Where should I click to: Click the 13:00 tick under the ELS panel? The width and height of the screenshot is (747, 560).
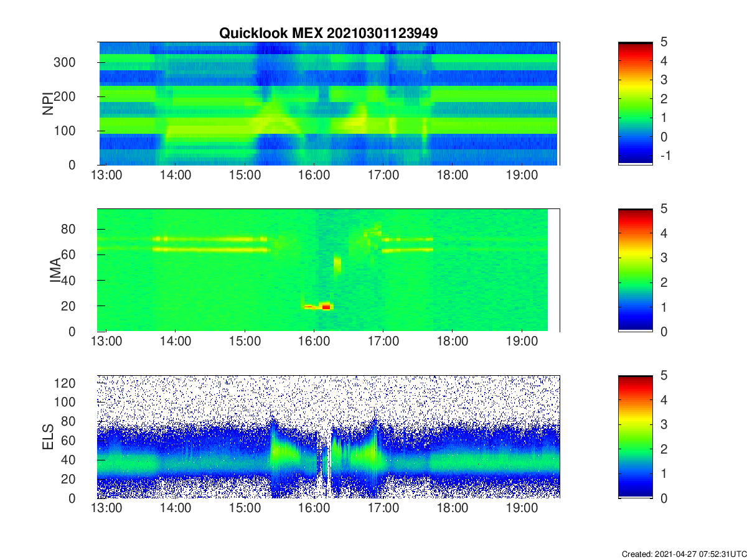106,509
